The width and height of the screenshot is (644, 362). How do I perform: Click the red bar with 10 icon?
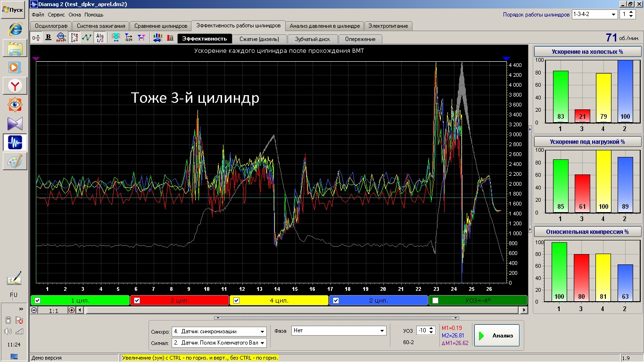point(170,38)
